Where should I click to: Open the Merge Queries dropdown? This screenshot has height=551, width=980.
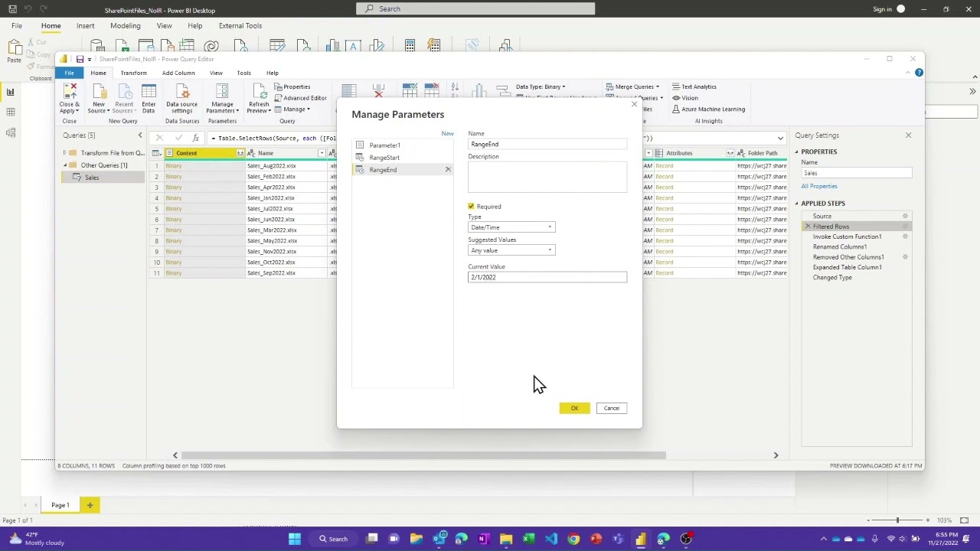click(x=632, y=86)
